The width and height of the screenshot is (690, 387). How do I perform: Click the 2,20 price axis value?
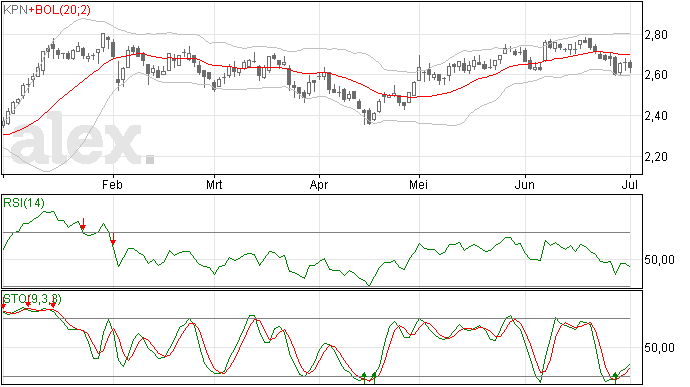pyautogui.click(x=656, y=156)
